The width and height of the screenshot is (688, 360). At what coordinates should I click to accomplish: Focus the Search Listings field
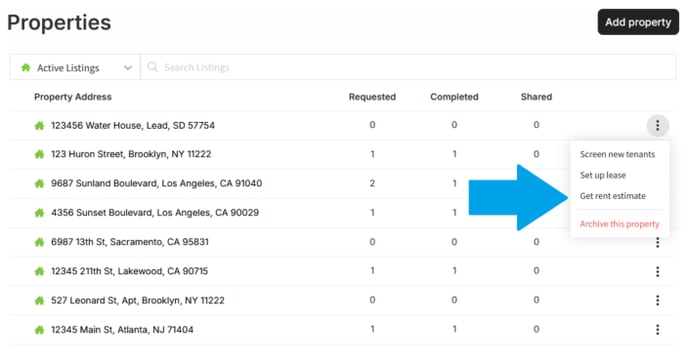408,67
